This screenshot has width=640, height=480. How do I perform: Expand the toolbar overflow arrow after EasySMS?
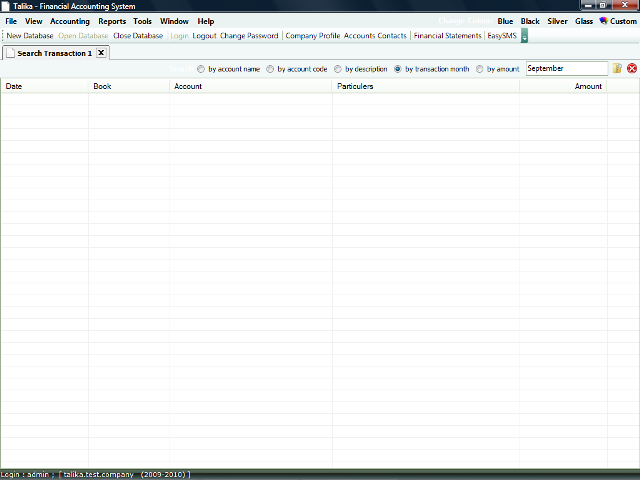524,36
